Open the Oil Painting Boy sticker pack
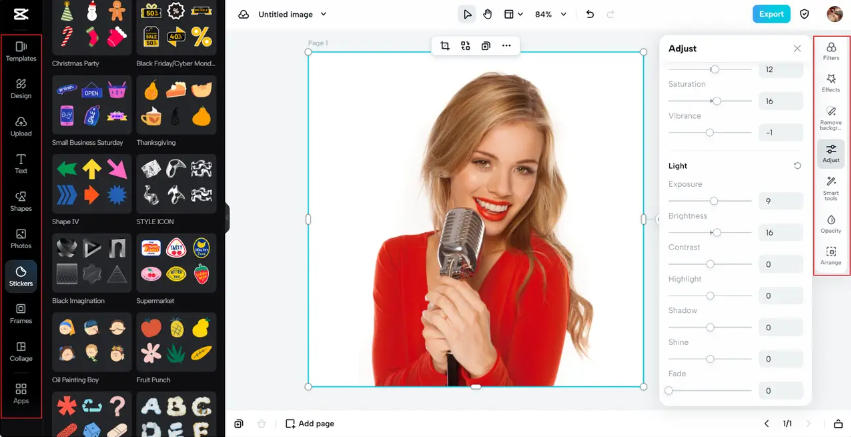 (x=92, y=343)
